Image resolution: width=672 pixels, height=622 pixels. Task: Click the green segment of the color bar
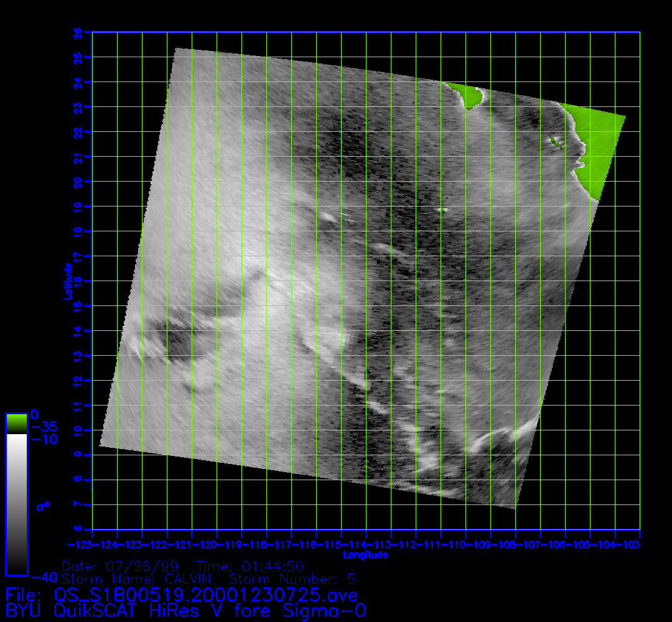[x=16, y=424]
